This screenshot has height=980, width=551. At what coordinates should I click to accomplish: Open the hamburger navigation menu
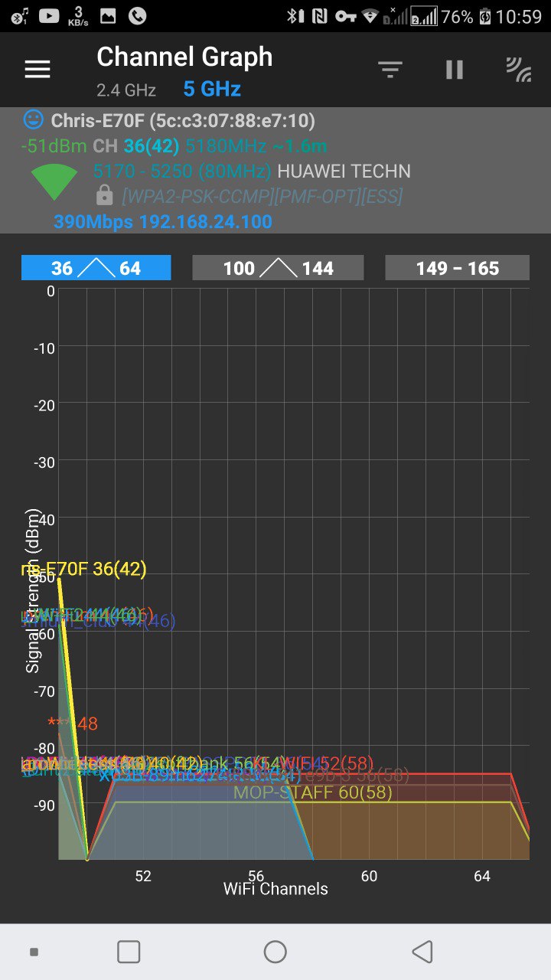37,70
